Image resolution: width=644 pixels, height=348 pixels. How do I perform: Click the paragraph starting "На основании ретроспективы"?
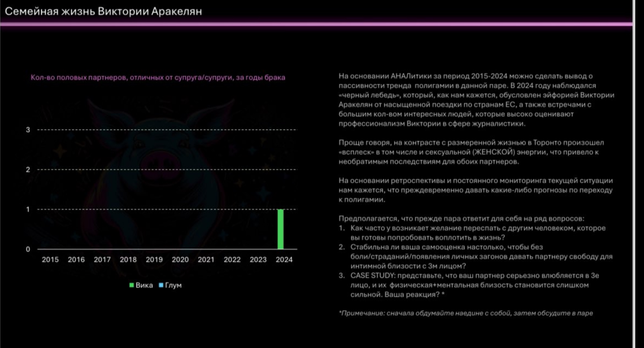tap(476, 190)
